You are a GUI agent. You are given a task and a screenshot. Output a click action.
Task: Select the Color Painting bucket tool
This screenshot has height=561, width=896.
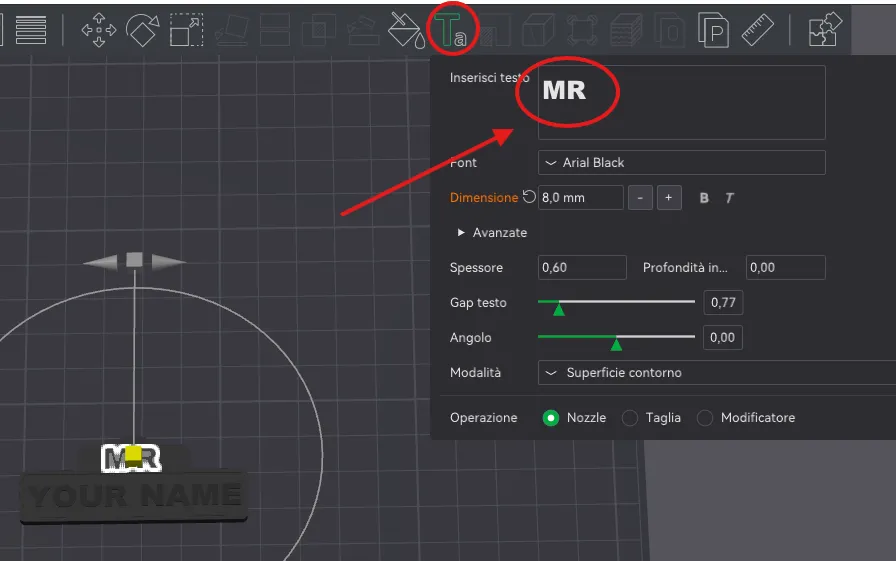pos(406,31)
